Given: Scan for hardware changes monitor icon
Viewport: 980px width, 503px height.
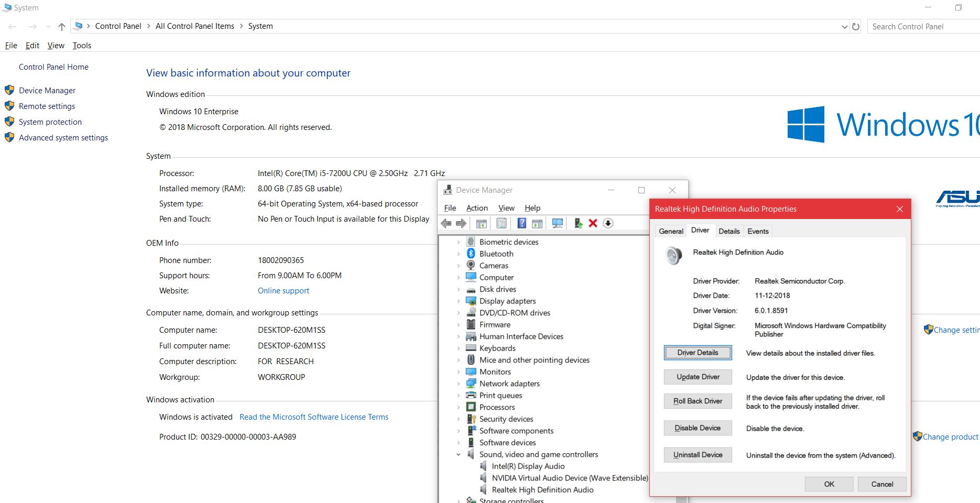Looking at the screenshot, I should tap(558, 223).
